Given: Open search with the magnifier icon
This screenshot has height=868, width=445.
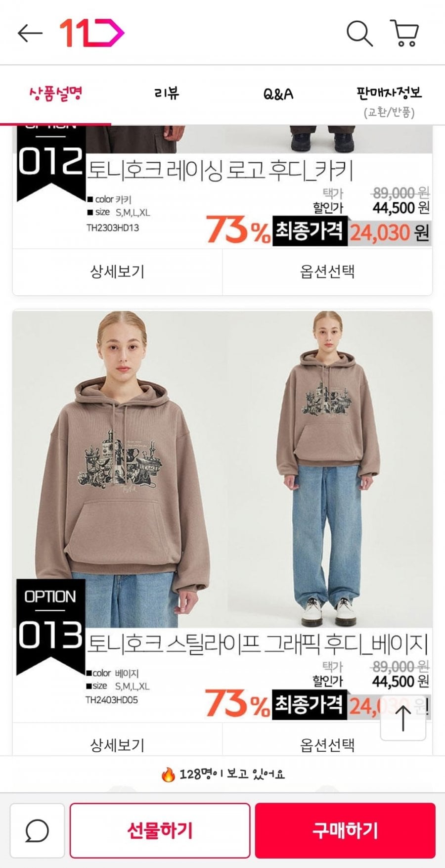Looking at the screenshot, I should [359, 34].
